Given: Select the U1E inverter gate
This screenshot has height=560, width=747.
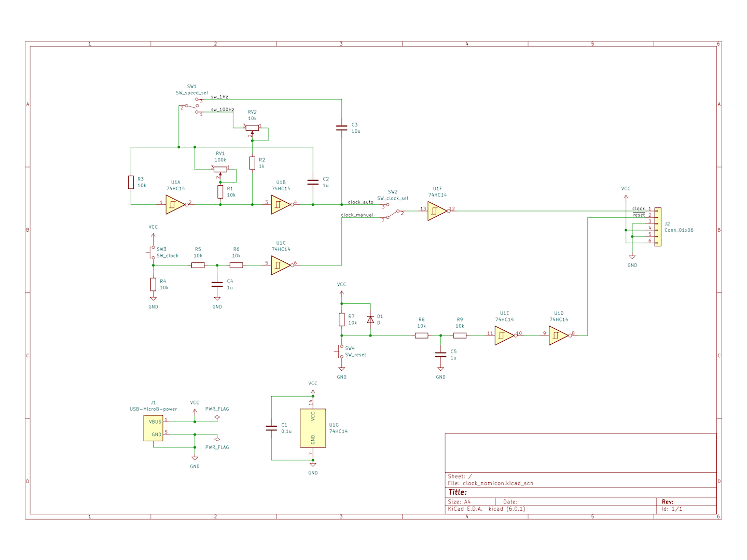Looking at the screenshot, I should (x=504, y=335).
